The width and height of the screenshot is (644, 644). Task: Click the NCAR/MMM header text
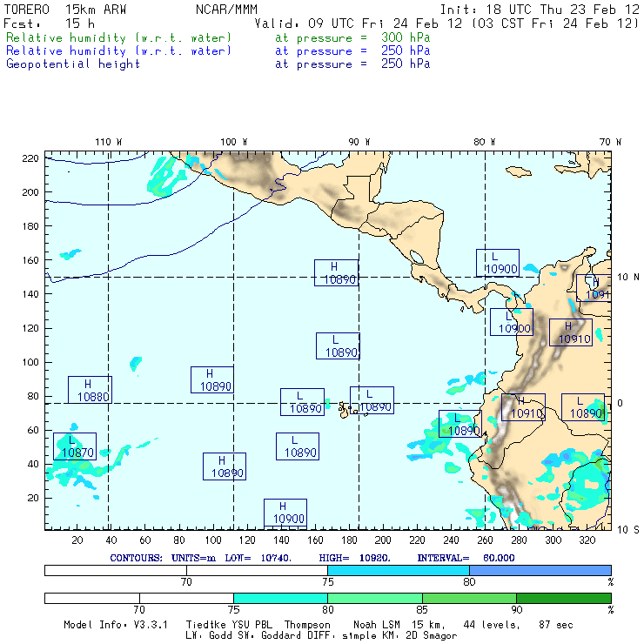[225, 9]
